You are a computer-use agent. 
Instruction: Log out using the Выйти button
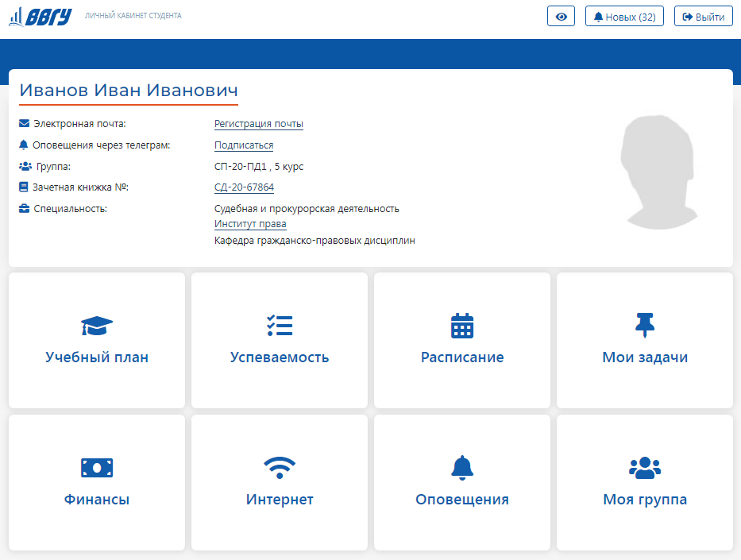pyautogui.click(x=704, y=17)
